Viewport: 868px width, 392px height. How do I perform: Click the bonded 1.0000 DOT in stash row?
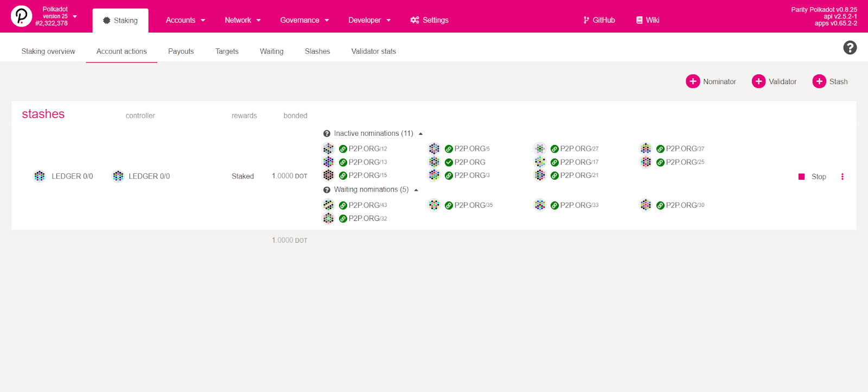[289, 176]
